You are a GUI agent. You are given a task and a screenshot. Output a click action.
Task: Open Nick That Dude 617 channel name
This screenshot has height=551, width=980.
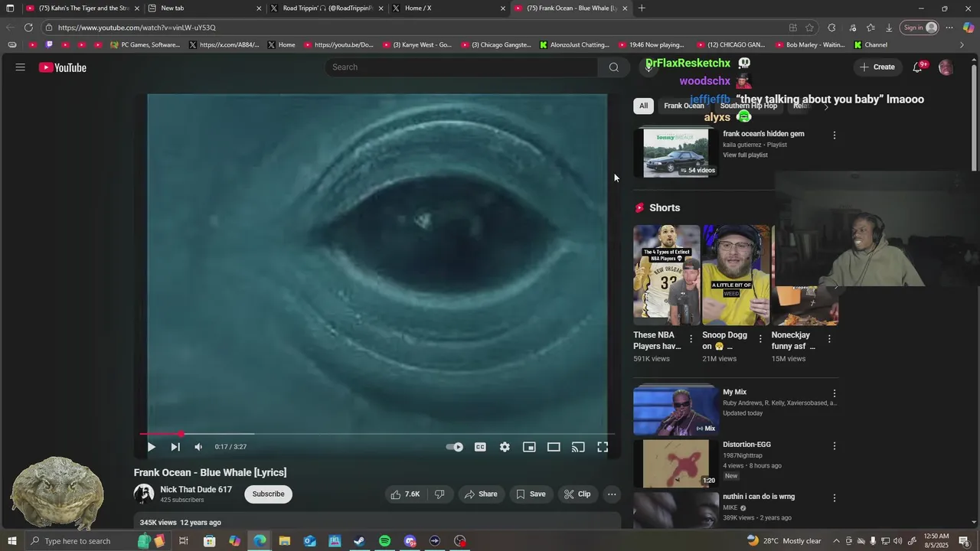click(196, 490)
